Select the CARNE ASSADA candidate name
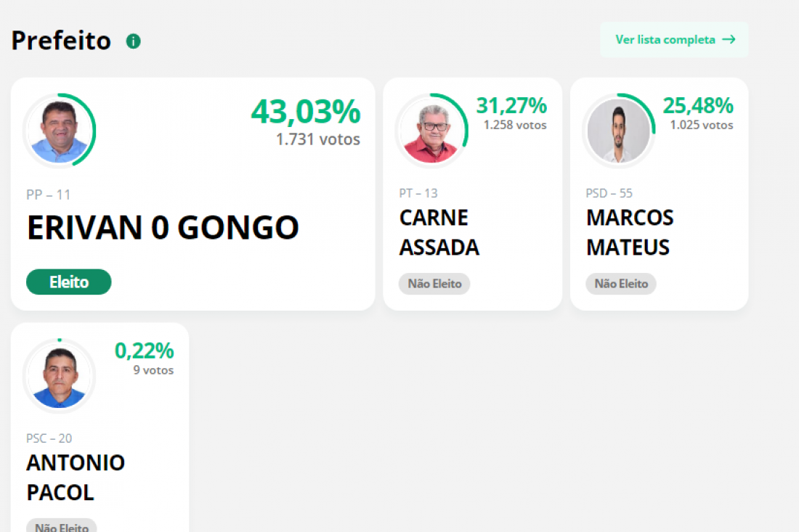 (439, 233)
